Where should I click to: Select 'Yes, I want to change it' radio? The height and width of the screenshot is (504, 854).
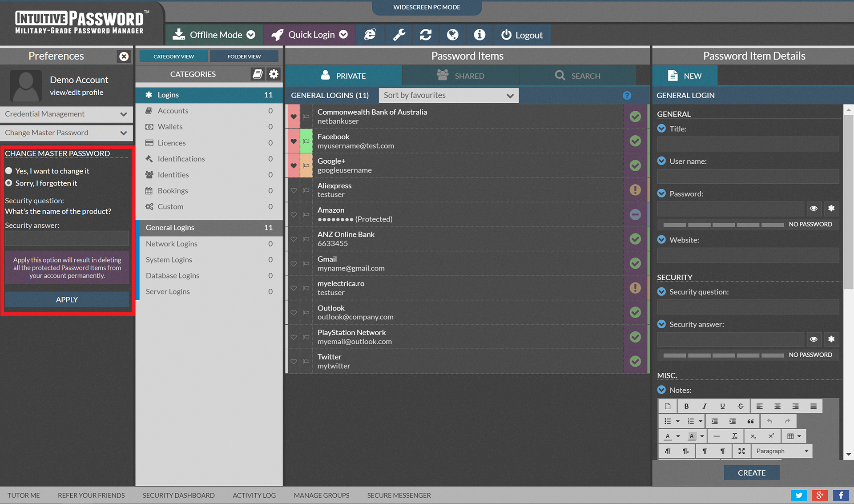point(9,171)
